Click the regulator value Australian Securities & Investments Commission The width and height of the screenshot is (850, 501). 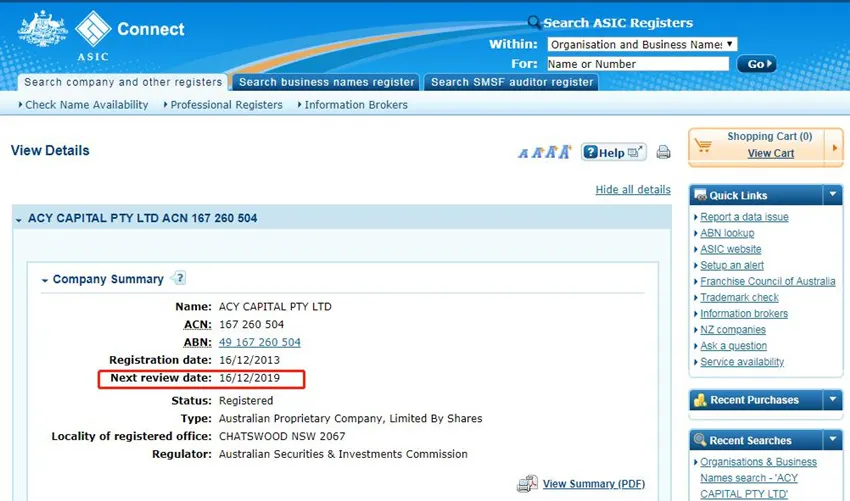click(343, 454)
